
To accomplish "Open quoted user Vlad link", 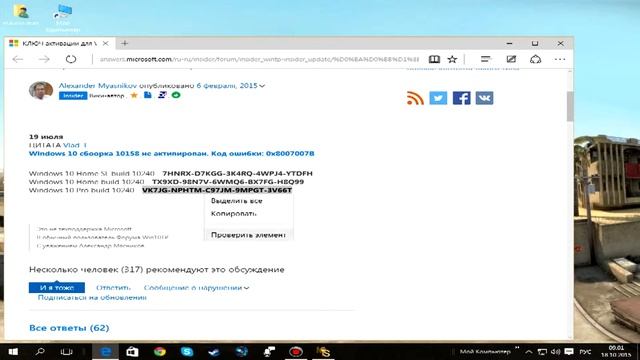I will [x=75, y=145].
